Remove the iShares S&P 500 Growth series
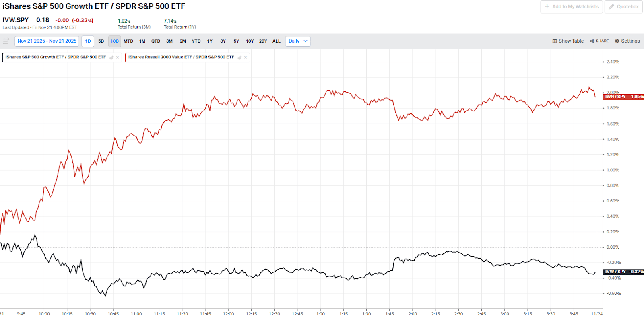The width and height of the screenshot is (644, 317). click(x=118, y=57)
